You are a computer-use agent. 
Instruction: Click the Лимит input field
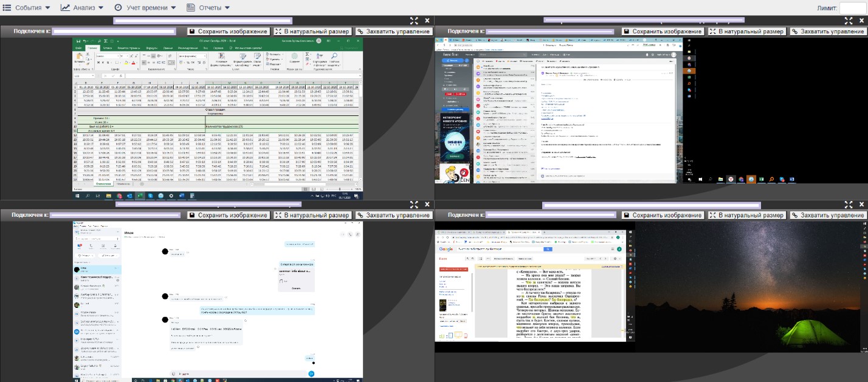852,8
